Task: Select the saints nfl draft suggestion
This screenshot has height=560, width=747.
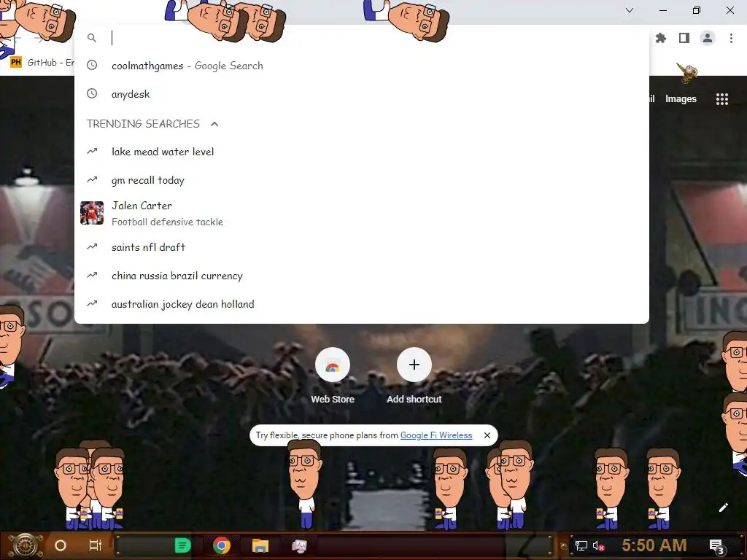Action: [362, 246]
